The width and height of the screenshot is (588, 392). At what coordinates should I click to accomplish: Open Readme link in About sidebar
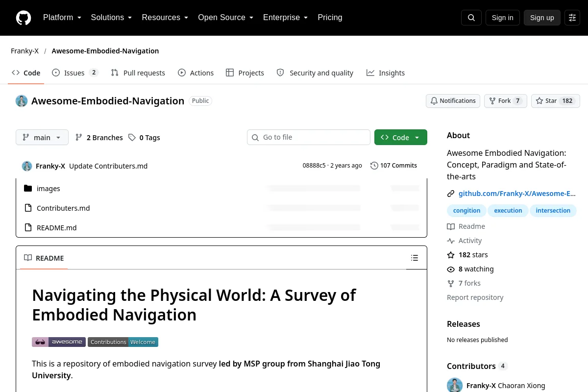466,226
